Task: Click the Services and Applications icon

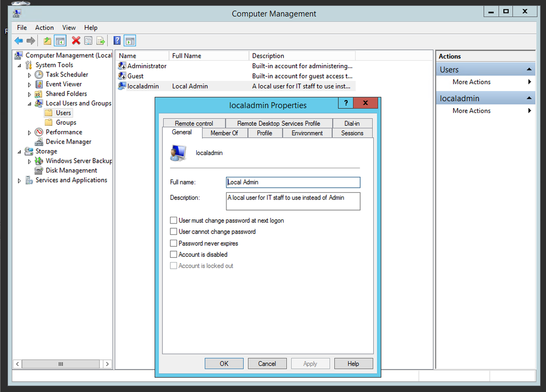Action: (29, 180)
